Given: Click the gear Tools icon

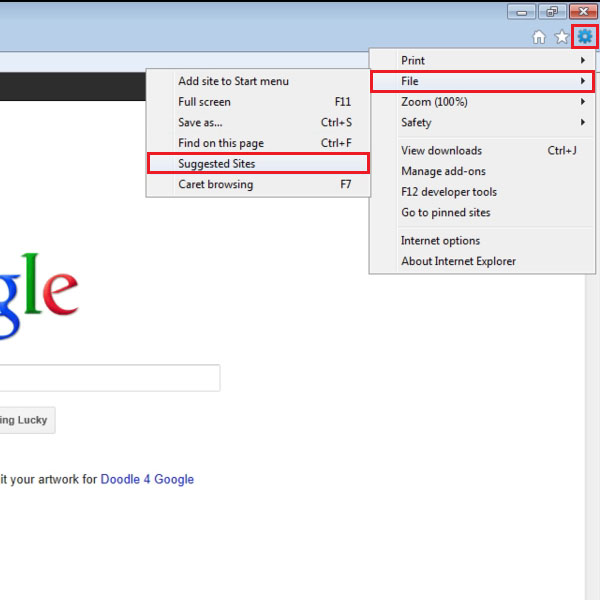Looking at the screenshot, I should pyautogui.click(x=585, y=37).
